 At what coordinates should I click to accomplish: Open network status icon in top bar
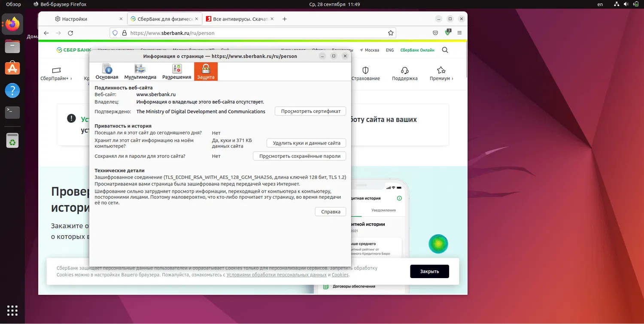pos(617,4)
